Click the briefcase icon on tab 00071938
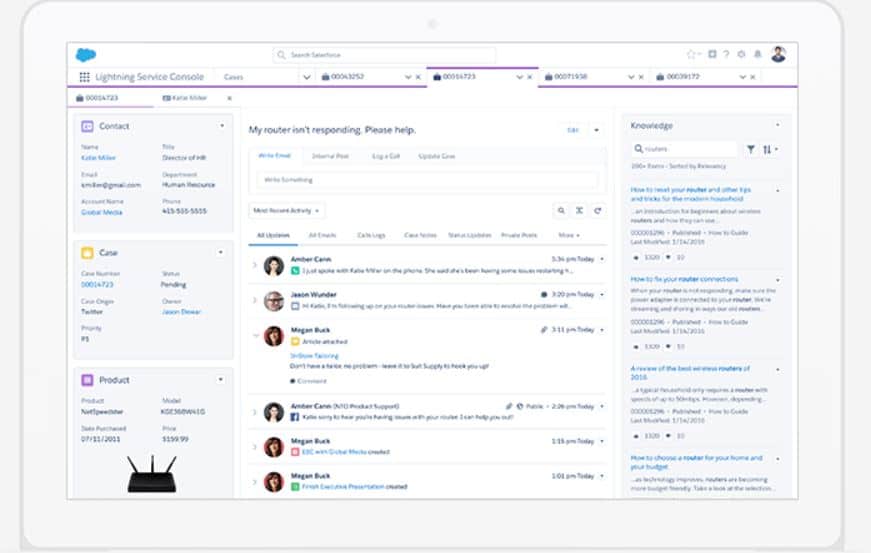The width and height of the screenshot is (871, 553). [548, 77]
